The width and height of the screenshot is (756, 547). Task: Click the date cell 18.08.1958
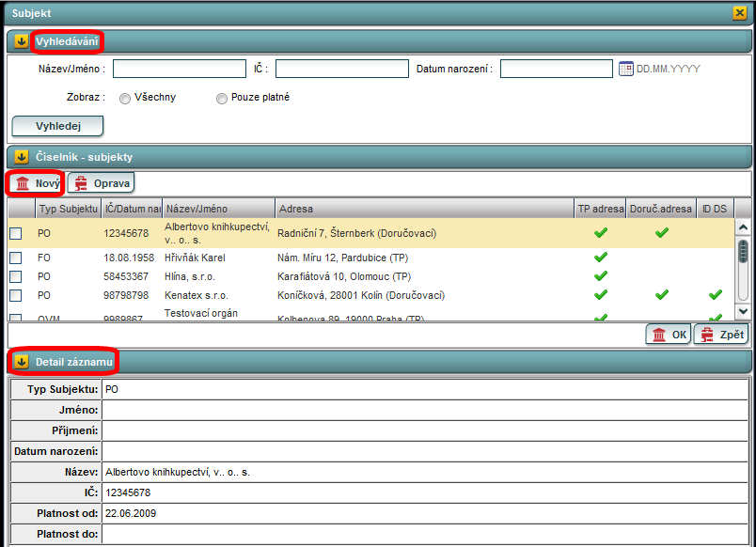tap(129, 258)
